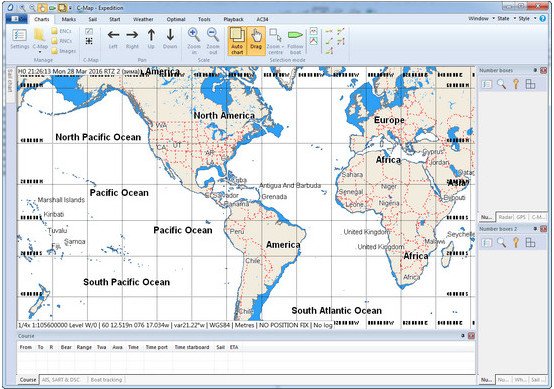
Task: Switch to the Charts ribbon tab
Action: tap(42, 19)
